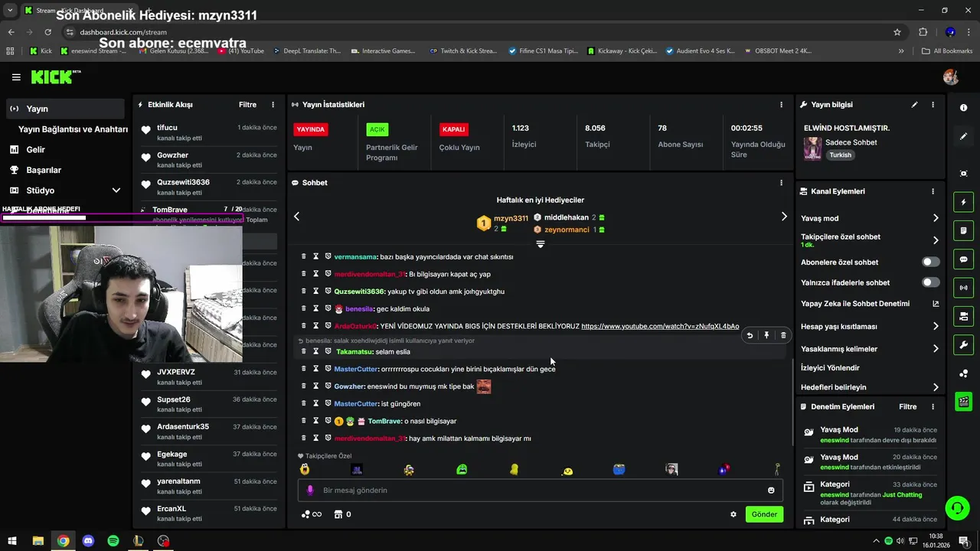Click the chat bubble icon in right sidebar
The width and height of the screenshot is (980, 551).
point(963,259)
